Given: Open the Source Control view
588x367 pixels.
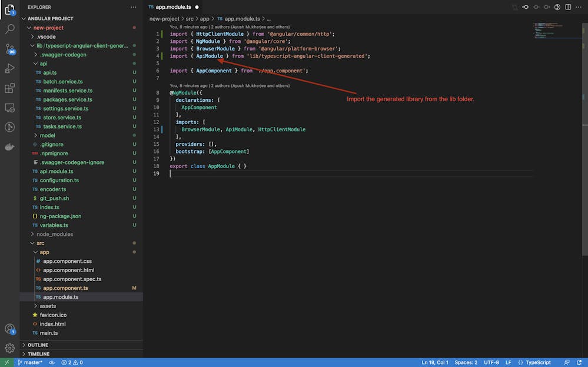Looking at the screenshot, I should 9,49.
